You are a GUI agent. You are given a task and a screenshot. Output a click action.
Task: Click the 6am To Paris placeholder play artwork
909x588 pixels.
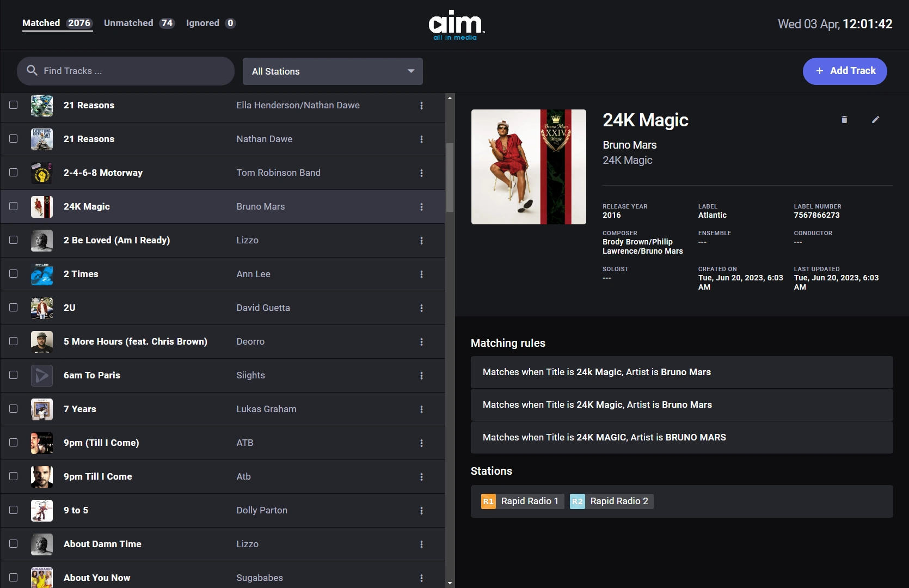[42, 376]
